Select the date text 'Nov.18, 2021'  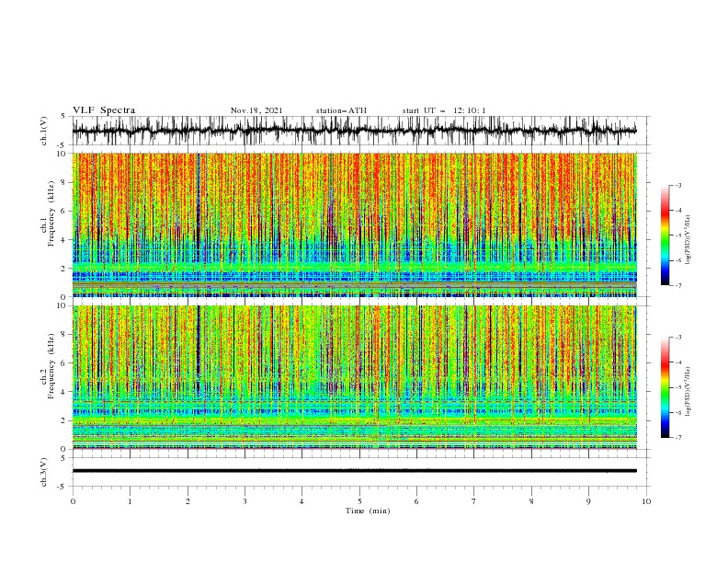[256, 110]
